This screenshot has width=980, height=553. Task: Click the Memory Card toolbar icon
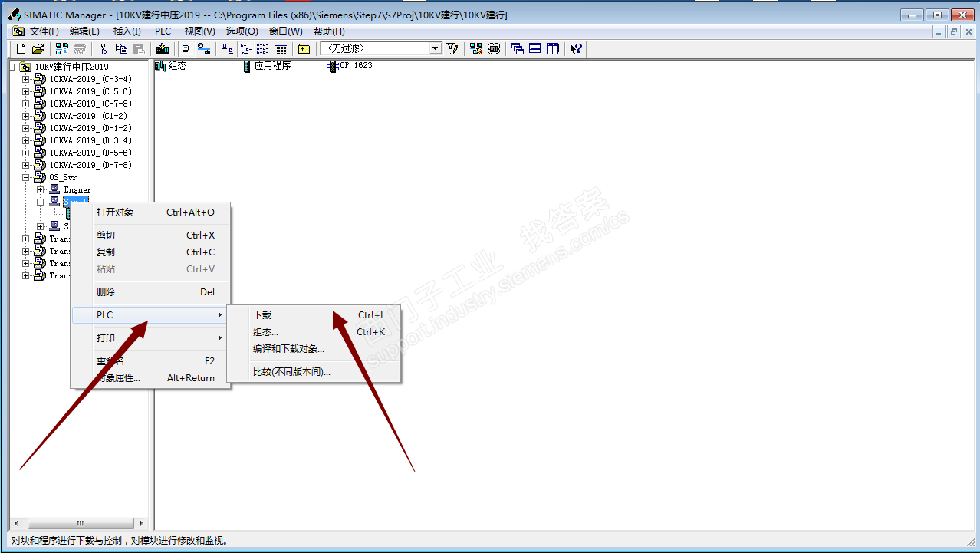[80, 48]
